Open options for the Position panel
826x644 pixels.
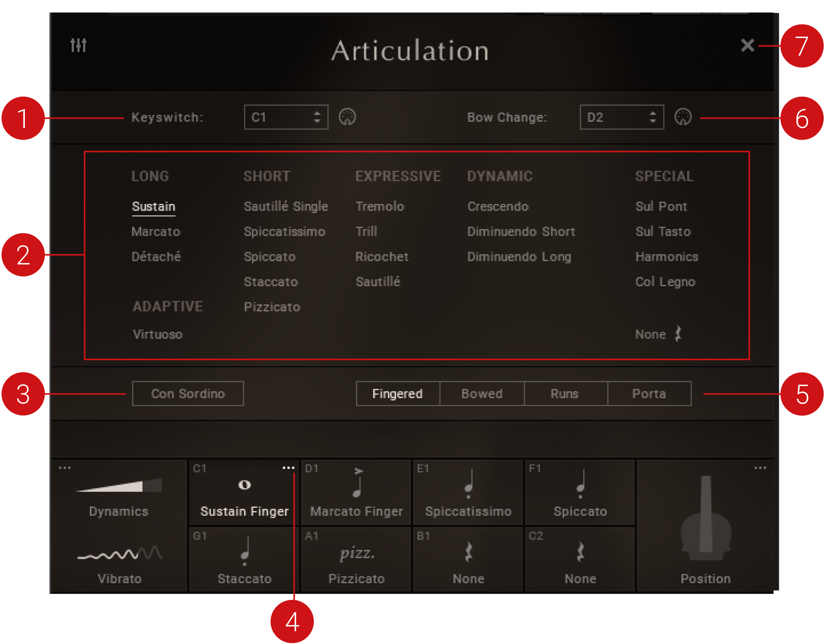coord(760,468)
